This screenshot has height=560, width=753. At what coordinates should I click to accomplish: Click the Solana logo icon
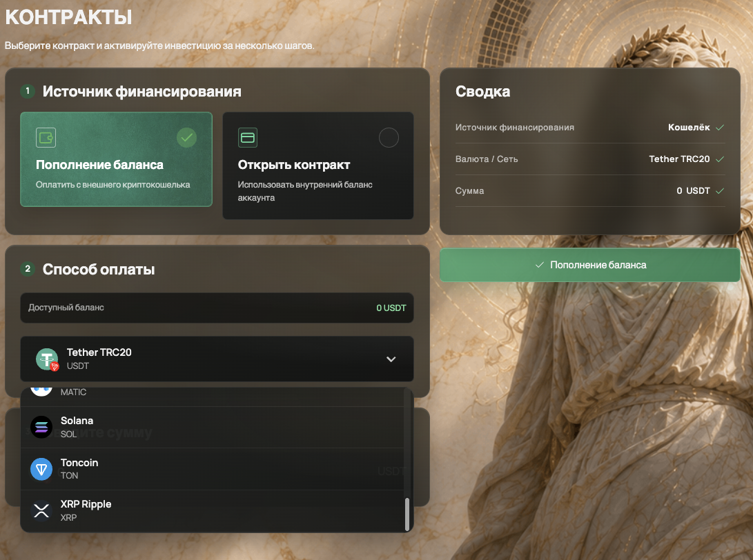click(42, 427)
